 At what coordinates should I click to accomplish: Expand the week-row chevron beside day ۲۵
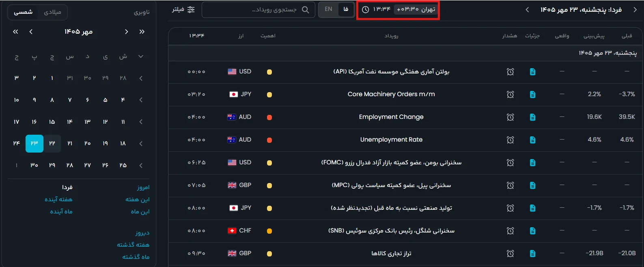pos(141,166)
